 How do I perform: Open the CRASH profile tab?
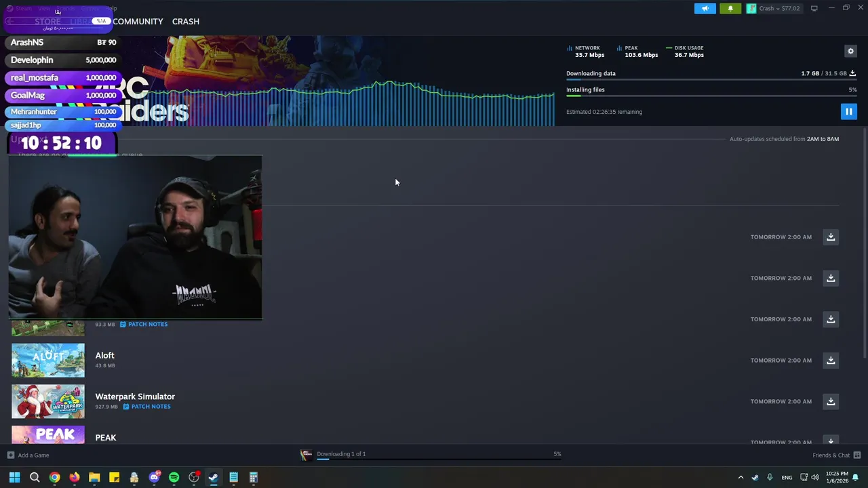[186, 22]
